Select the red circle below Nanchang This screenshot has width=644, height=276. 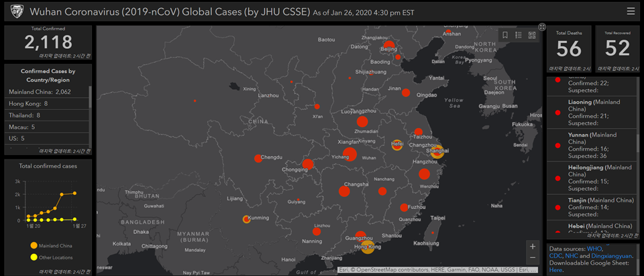(382, 191)
